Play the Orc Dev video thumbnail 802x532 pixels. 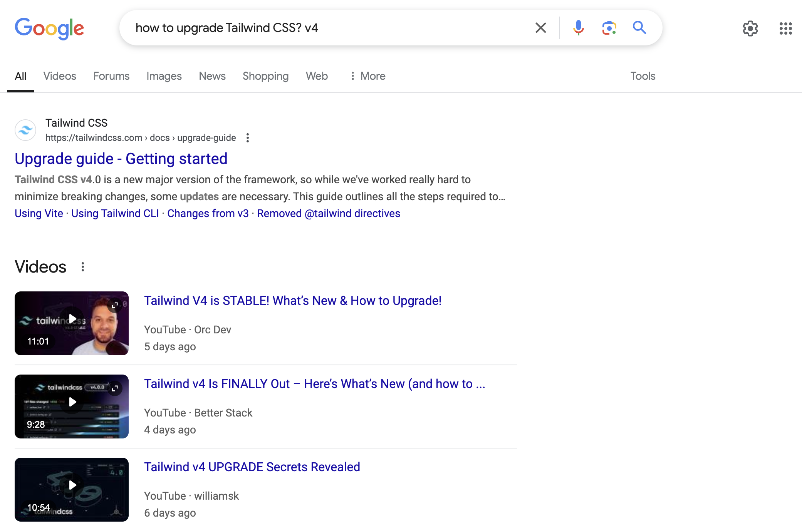[x=72, y=323]
